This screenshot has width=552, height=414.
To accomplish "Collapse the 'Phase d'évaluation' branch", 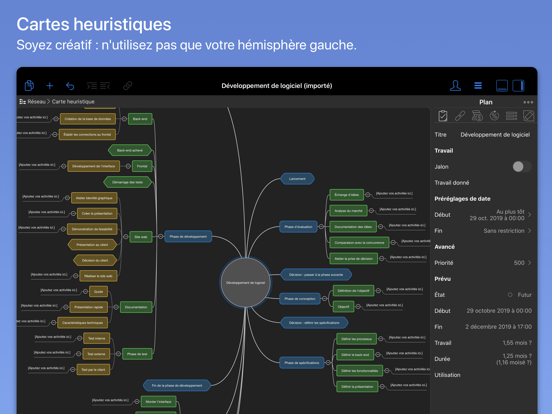I will (x=321, y=227).
